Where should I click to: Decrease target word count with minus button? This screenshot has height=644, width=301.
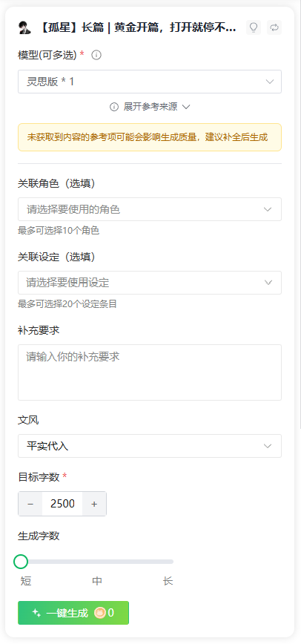click(x=30, y=504)
